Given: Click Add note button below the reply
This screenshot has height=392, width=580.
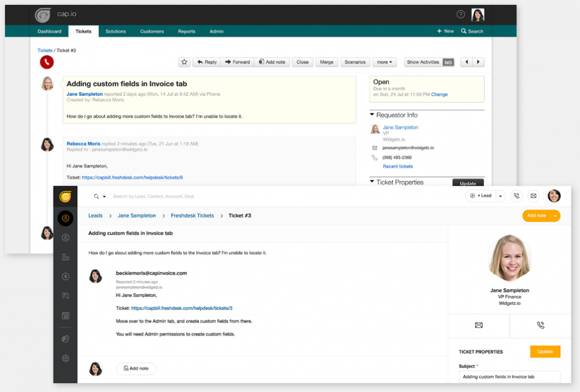Looking at the screenshot, I should [136, 368].
